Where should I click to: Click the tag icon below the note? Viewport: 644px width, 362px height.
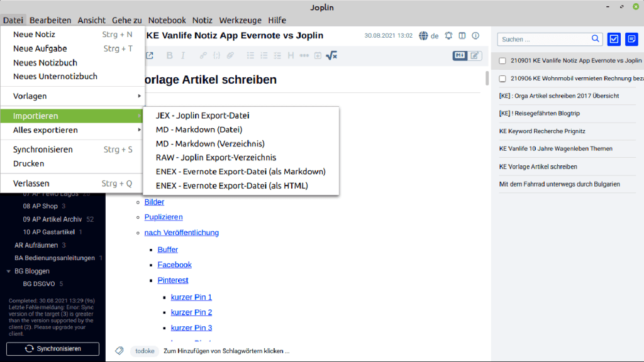pos(119,351)
